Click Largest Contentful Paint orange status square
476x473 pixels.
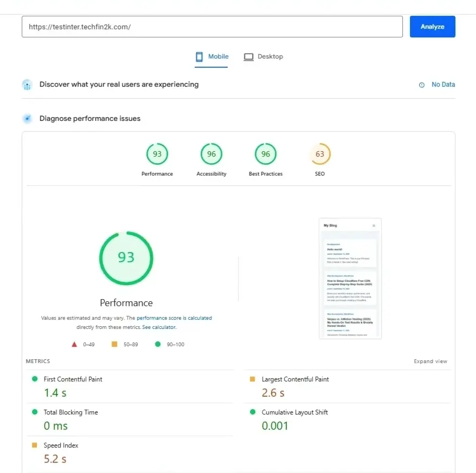point(252,379)
